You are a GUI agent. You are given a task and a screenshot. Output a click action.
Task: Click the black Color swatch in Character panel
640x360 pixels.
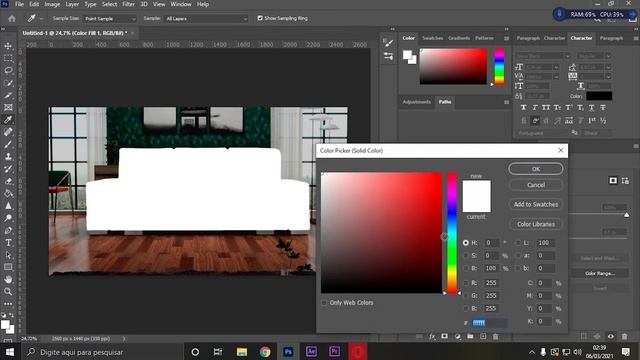click(x=599, y=96)
